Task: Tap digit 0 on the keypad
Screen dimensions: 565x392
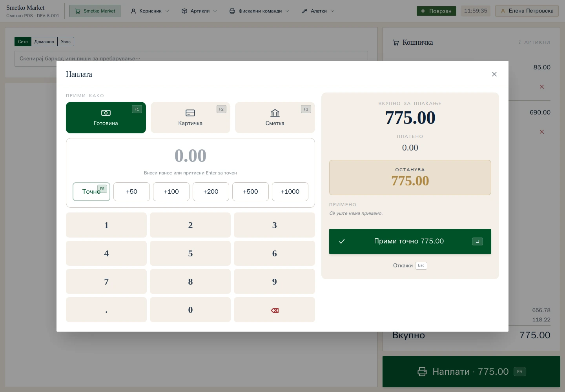Action: click(190, 310)
